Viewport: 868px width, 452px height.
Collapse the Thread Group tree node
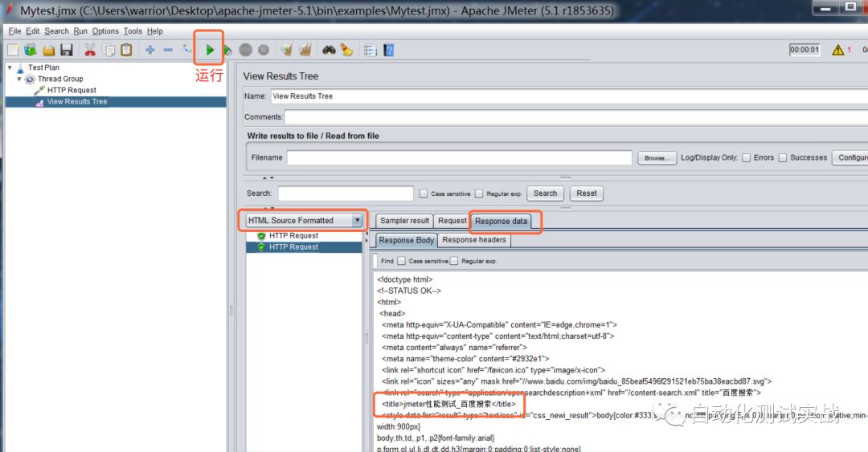[19, 79]
